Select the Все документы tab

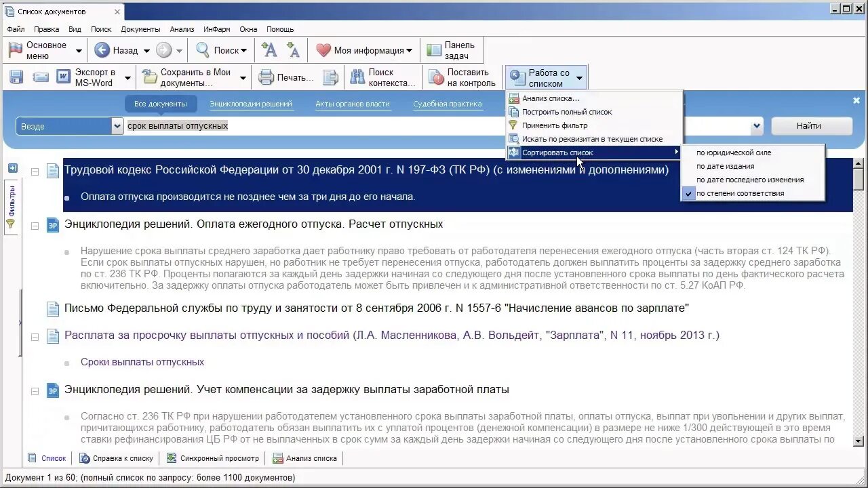click(x=161, y=104)
